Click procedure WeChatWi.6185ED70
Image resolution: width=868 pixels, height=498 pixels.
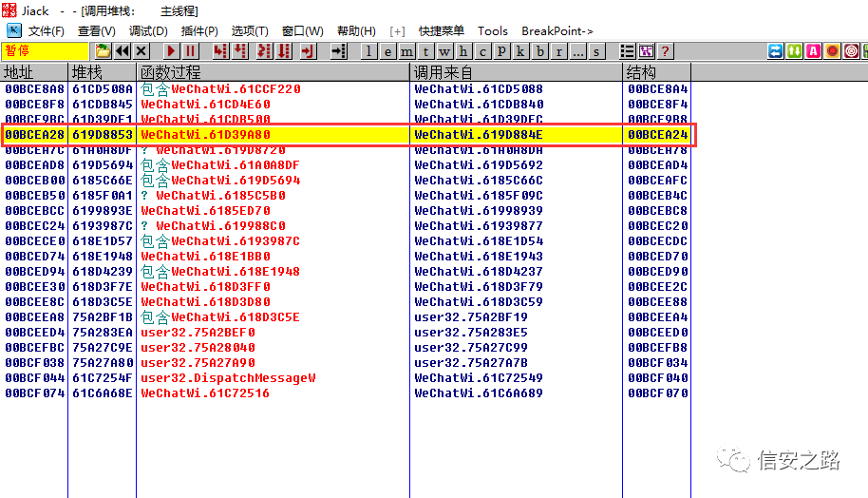tap(205, 210)
